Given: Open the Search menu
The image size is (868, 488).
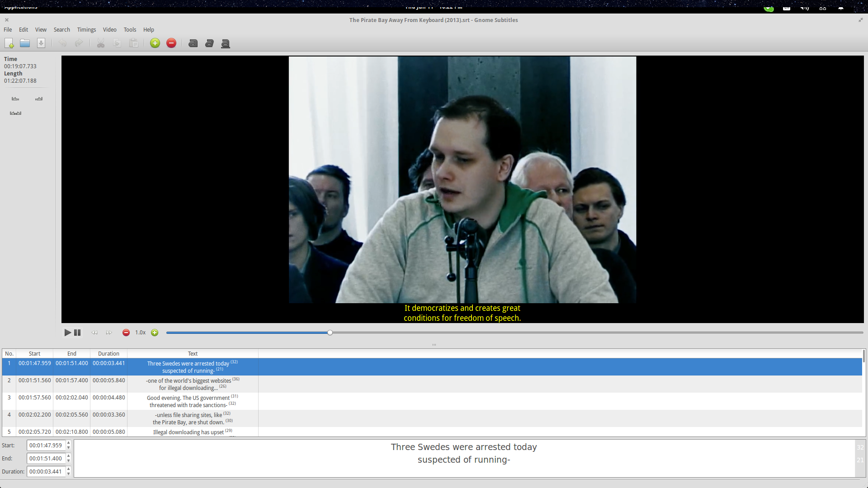Looking at the screenshot, I should click(x=62, y=30).
